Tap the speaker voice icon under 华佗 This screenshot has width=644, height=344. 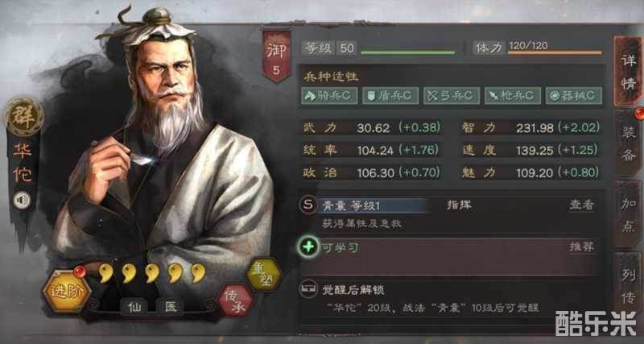(x=22, y=201)
